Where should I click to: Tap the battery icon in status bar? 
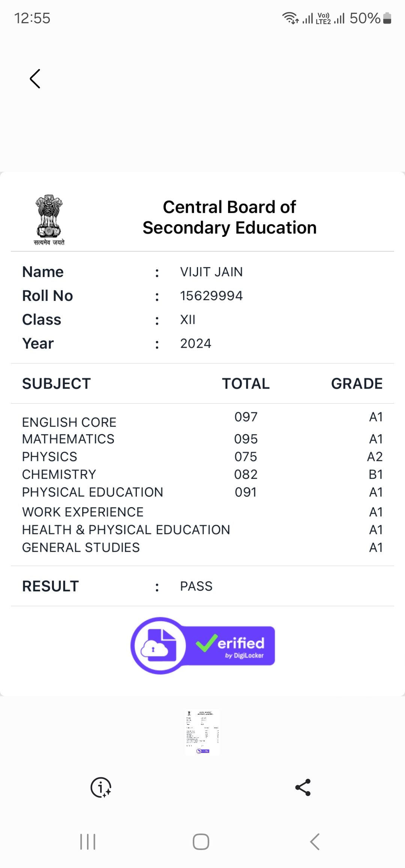pyautogui.click(x=388, y=18)
